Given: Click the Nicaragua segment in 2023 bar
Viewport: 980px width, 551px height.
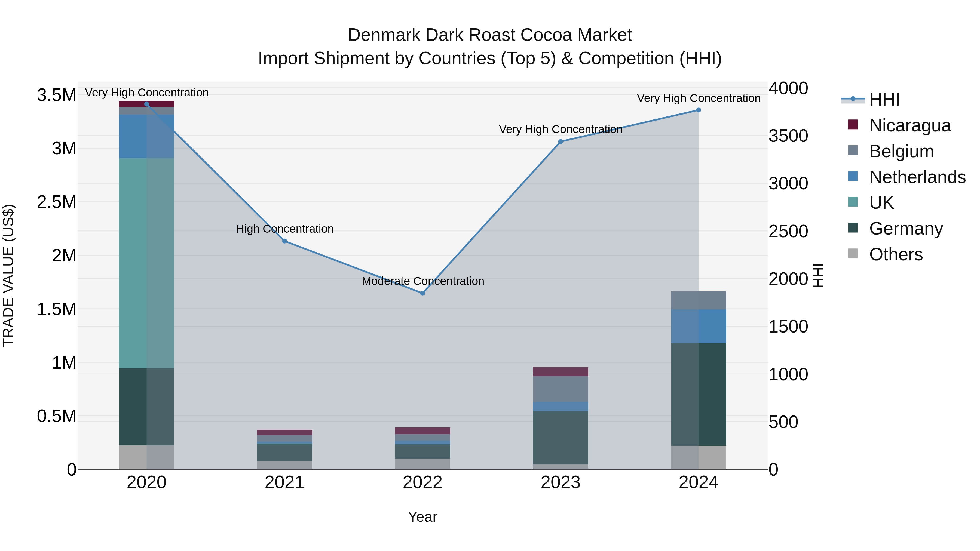Looking at the screenshot, I should pos(561,372).
